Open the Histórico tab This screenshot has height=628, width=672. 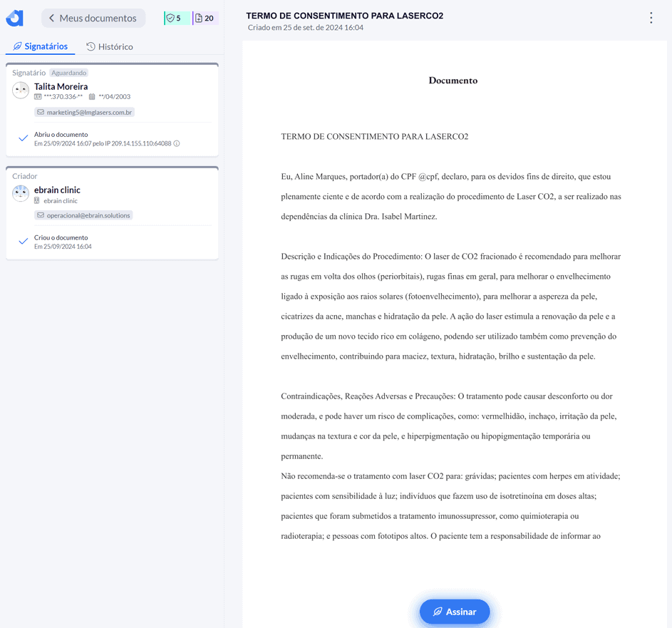click(110, 46)
